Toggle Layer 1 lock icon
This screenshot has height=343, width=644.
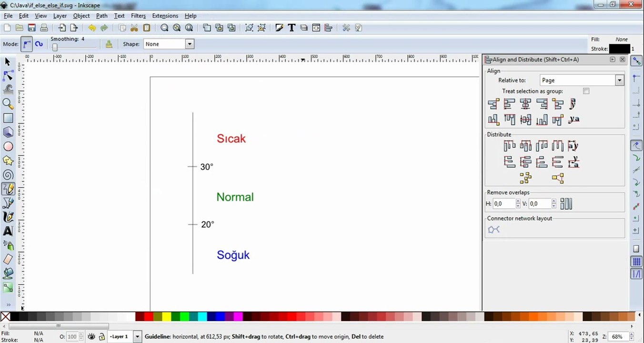click(101, 336)
